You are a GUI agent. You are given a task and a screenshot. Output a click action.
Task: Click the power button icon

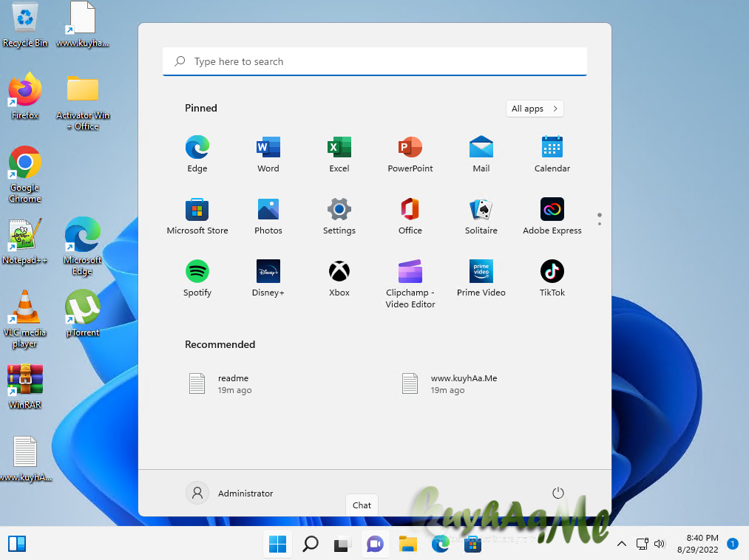[x=558, y=493]
